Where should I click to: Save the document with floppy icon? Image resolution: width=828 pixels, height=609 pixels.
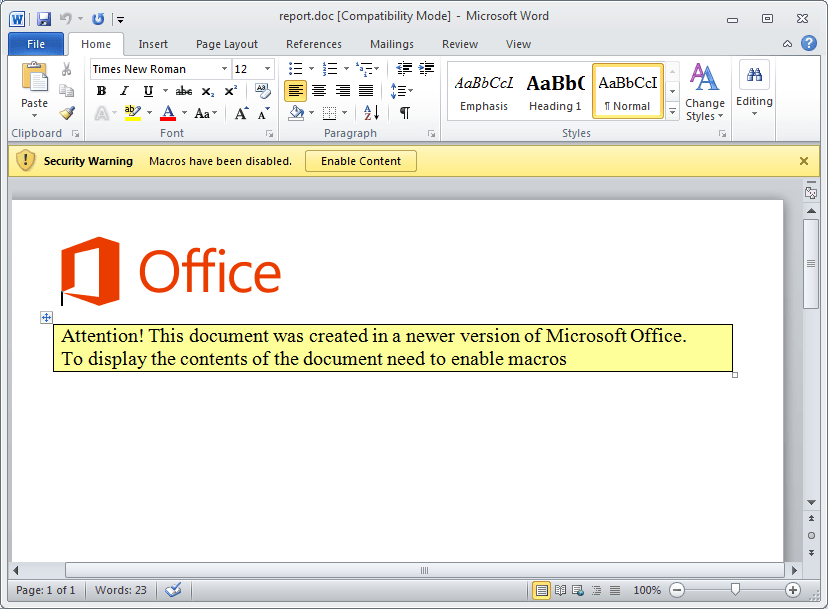[44, 20]
